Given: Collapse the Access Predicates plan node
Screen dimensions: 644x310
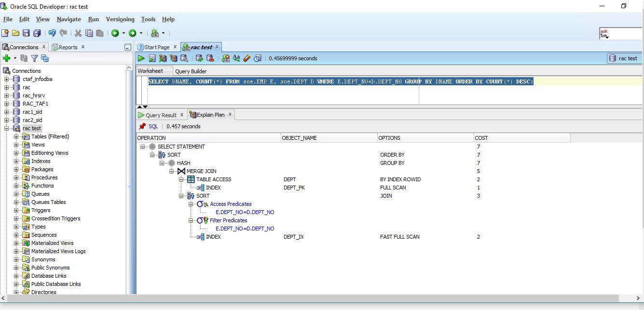Looking at the screenshot, I should [x=191, y=204].
